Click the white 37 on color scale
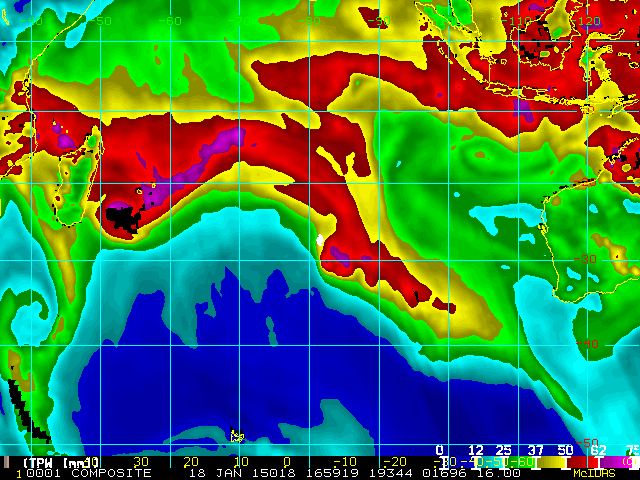The image size is (640, 480). (x=535, y=450)
